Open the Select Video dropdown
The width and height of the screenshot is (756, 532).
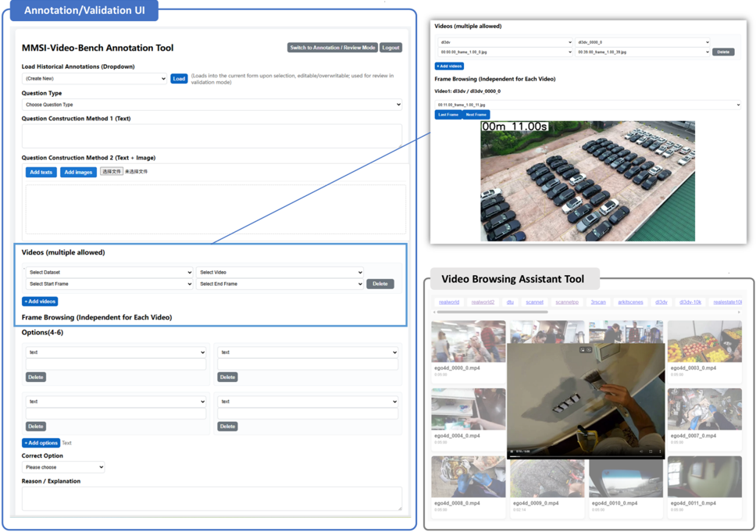(280, 273)
